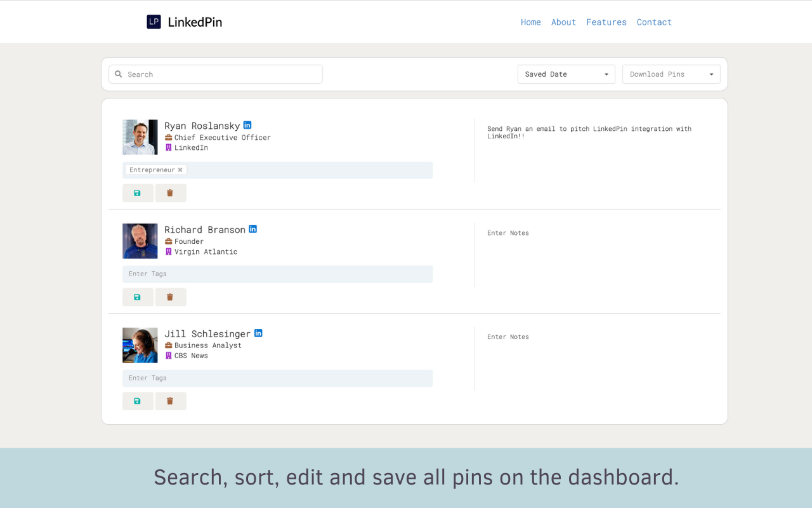The image size is (812, 508).
Task: Delete Ryan Roslansky's pin with trash icon
Action: (171, 193)
